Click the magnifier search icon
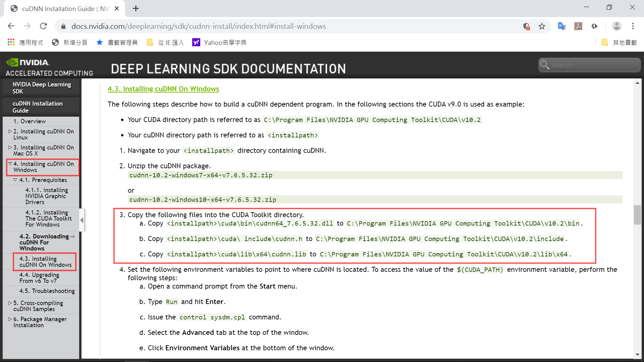The height and width of the screenshot is (362, 644). [x=545, y=65]
